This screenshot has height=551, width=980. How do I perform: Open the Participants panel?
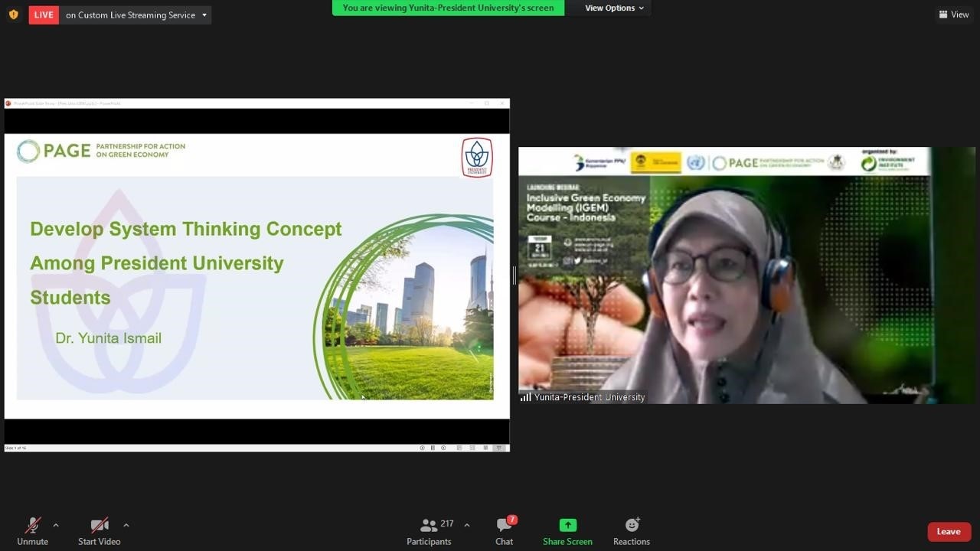[x=430, y=531]
